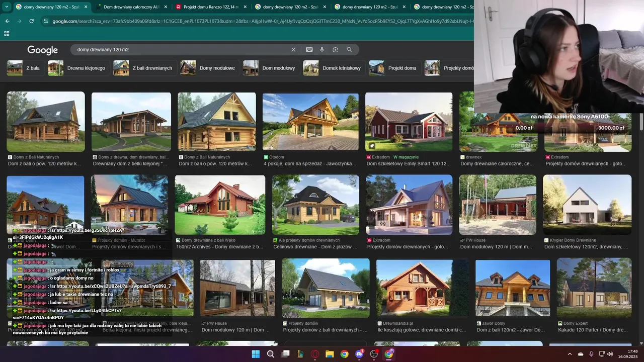This screenshot has width=644, height=362.
Task: Open Domy drewniane całoroczne drewnex result
Action: coord(497,164)
